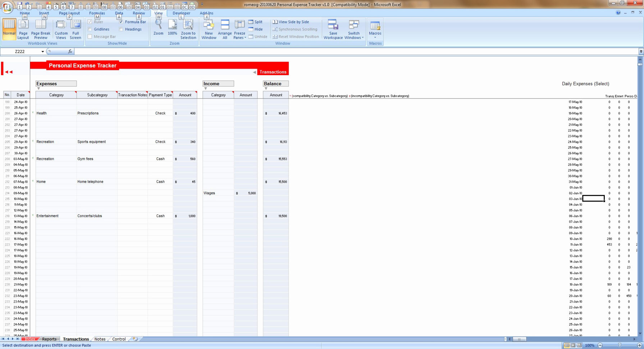Toggle the Gridlines checkbox
Viewport: 644px width, 349px height.
coord(90,29)
